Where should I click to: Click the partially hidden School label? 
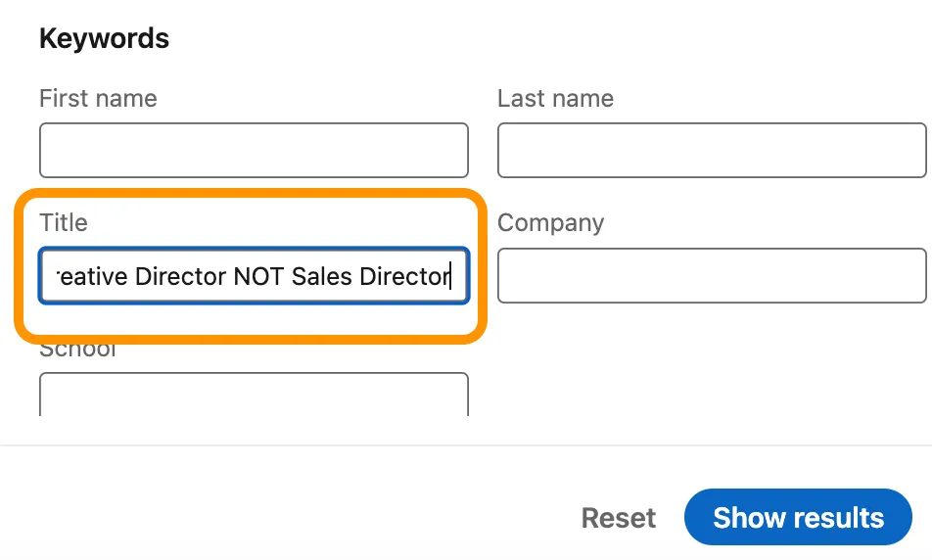77,350
